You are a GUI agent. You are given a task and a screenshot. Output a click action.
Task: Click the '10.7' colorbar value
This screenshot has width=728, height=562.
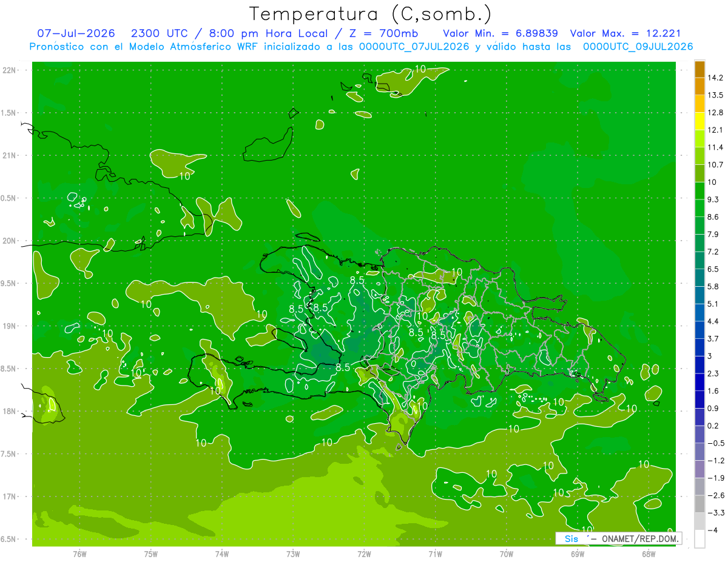point(716,165)
